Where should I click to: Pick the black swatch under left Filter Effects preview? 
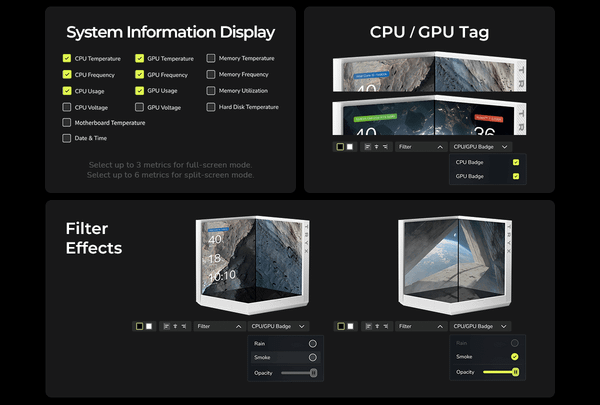click(138, 326)
